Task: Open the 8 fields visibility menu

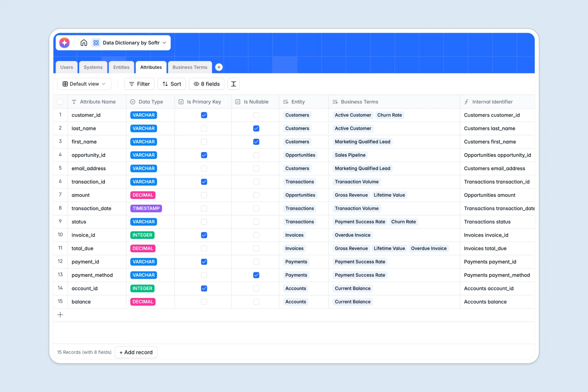Action: (207, 84)
